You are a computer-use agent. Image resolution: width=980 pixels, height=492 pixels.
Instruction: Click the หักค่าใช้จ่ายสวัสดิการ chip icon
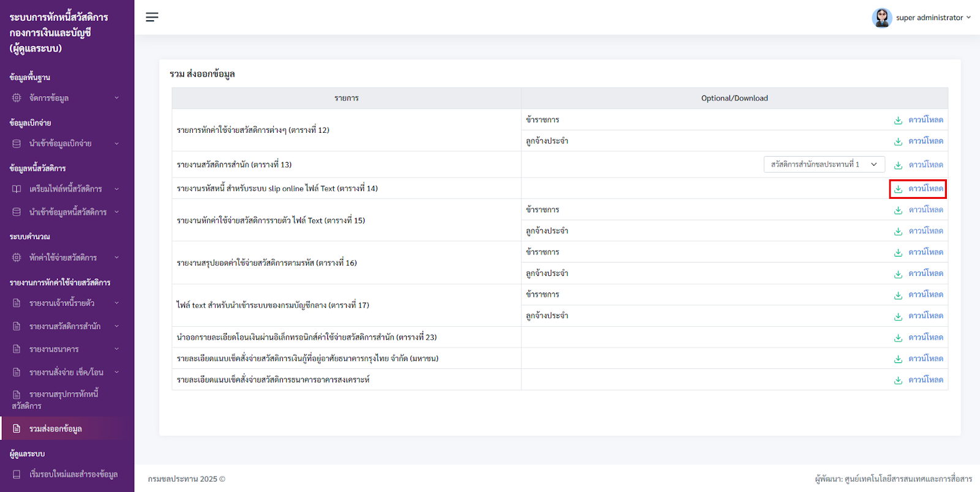coord(17,258)
